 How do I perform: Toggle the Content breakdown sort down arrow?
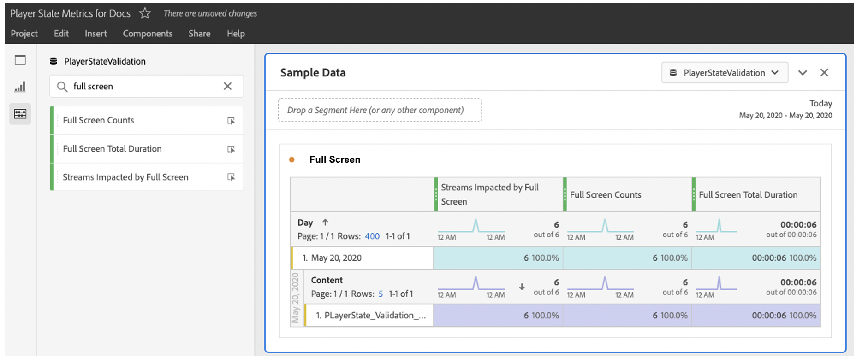[522, 287]
